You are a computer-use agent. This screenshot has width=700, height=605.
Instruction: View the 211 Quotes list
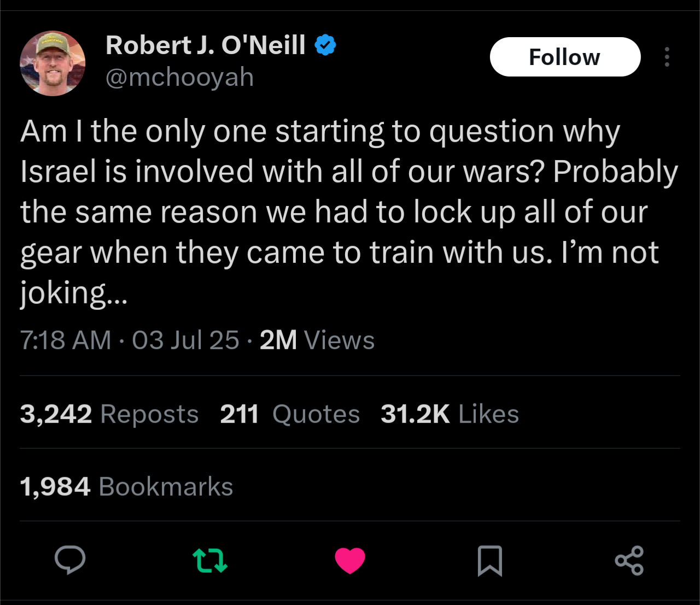tap(290, 414)
